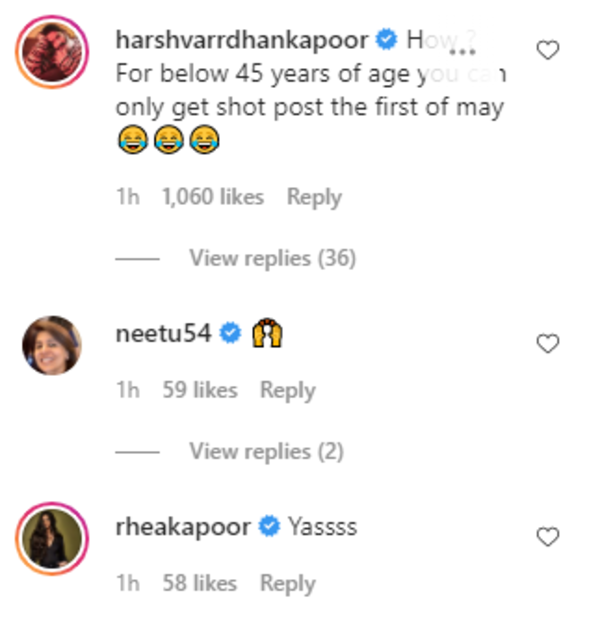Reply to neetu54's comment
The height and width of the screenshot is (628, 600).
point(287,390)
